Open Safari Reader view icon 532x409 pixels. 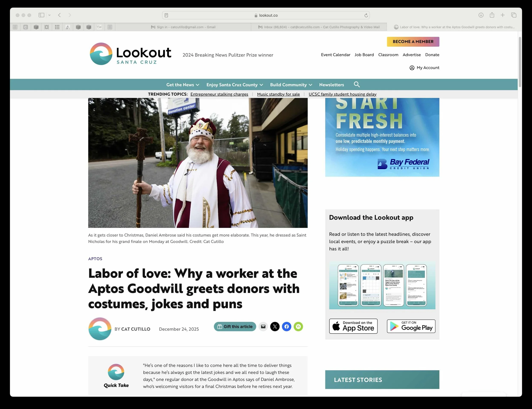coord(166,15)
